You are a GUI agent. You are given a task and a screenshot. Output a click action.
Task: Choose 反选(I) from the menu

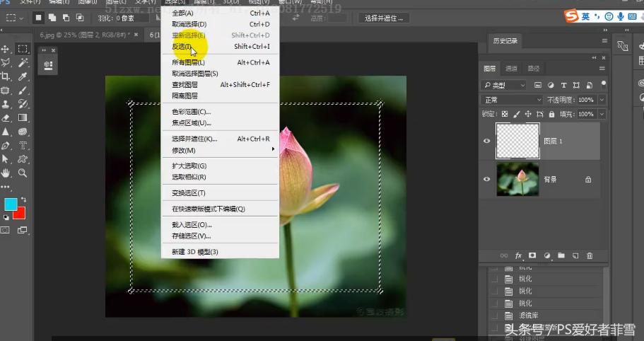pyautogui.click(x=220, y=47)
